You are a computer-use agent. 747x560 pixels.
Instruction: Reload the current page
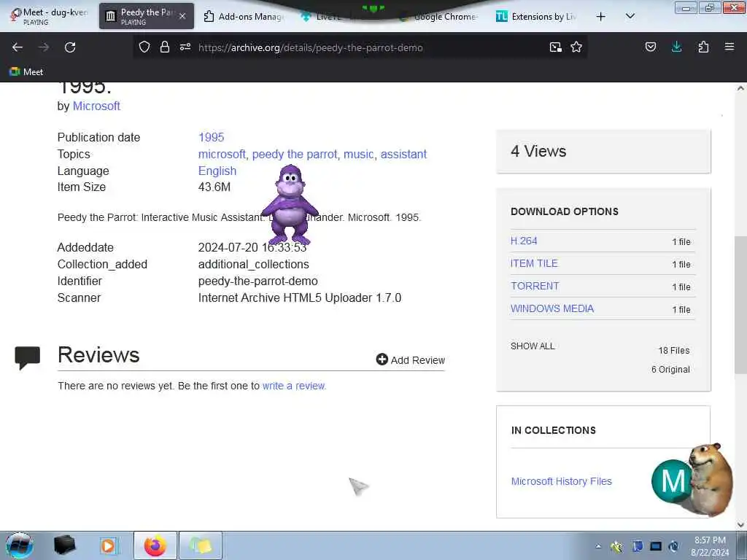click(x=70, y=47)
